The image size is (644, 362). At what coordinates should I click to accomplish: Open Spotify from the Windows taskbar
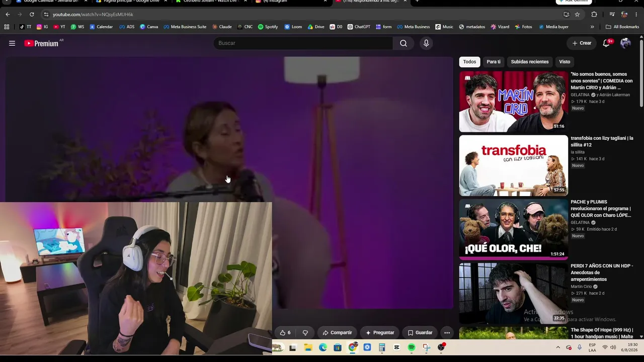[x=412, y=347]
